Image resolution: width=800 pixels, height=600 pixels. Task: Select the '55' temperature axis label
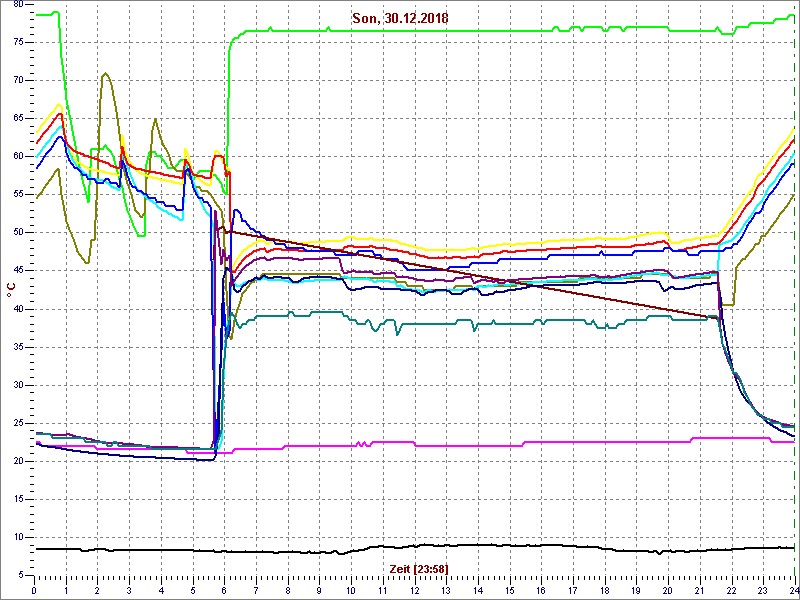(18, 195)
